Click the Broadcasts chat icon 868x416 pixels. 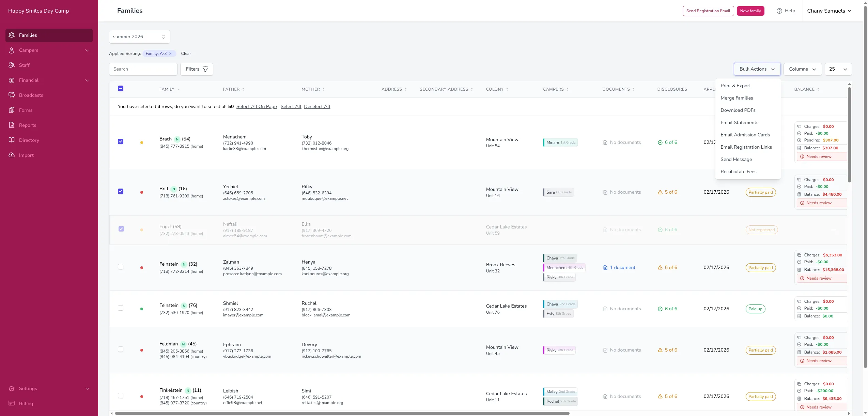tap(12, 95)
